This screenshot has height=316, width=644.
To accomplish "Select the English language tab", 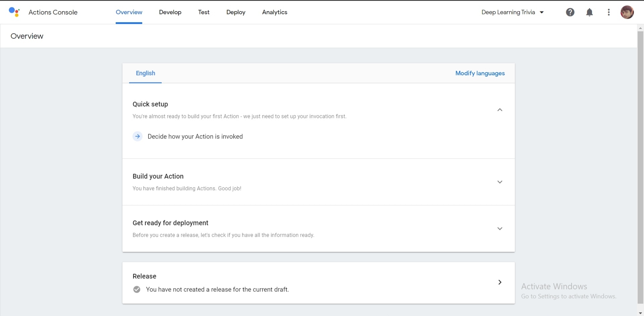I will [146, 73].
